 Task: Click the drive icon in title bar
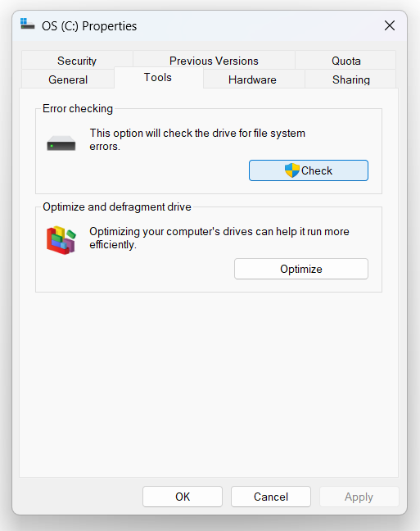[27, 25]
